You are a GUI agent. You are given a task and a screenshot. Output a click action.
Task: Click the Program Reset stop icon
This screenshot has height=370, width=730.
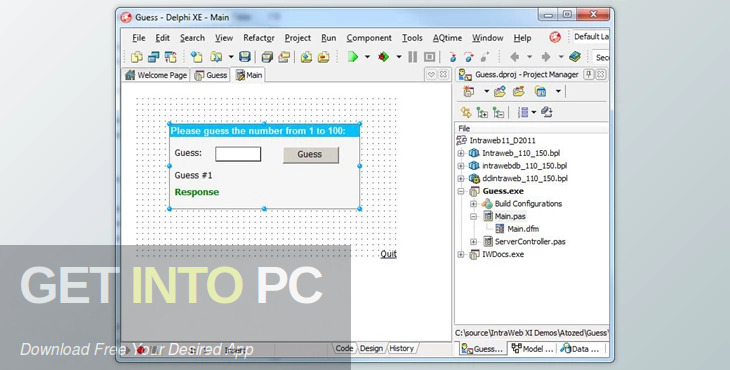429,57
